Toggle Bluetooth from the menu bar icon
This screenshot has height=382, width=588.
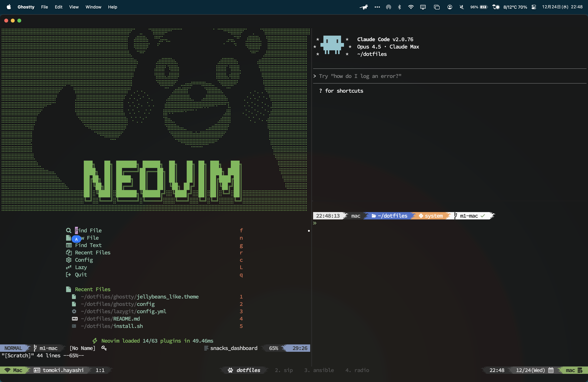coord(399,7)
